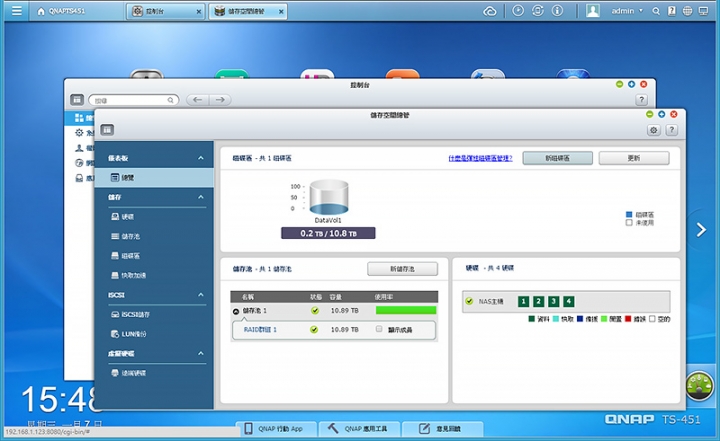Select disk slot 3
This screenshot has height=441, width=720.
[553, 301]
